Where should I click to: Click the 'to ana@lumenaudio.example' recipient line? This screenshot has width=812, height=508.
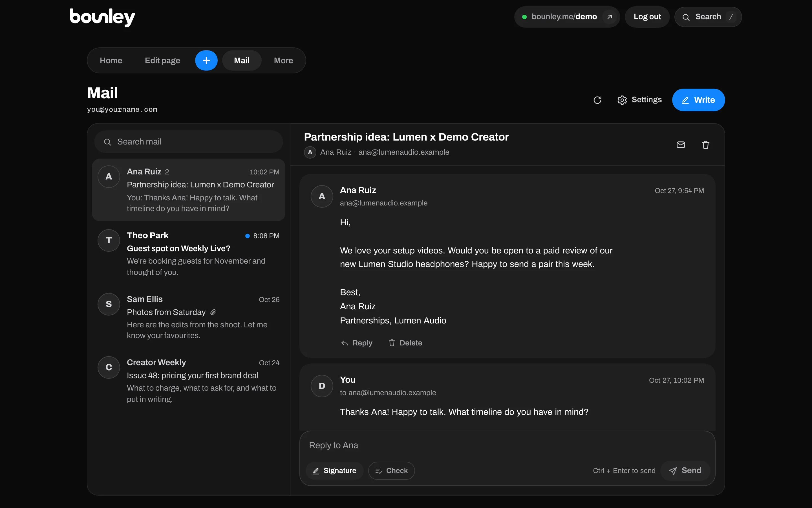pyautogui.click(x=388, y=392)
